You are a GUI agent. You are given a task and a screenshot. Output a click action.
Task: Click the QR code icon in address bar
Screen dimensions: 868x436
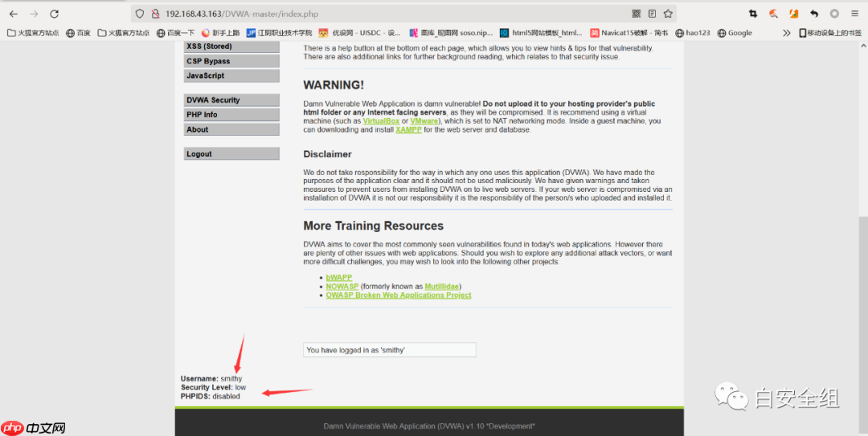point(636,14)
